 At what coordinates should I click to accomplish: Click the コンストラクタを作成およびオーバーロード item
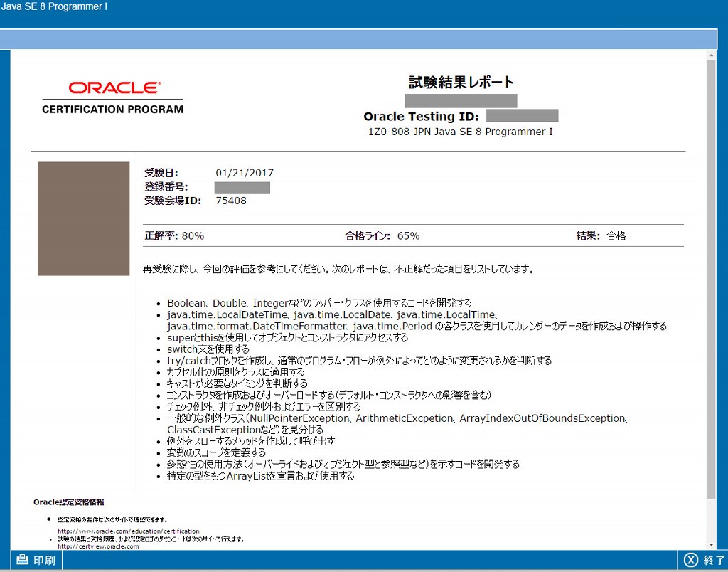(329, 395)
